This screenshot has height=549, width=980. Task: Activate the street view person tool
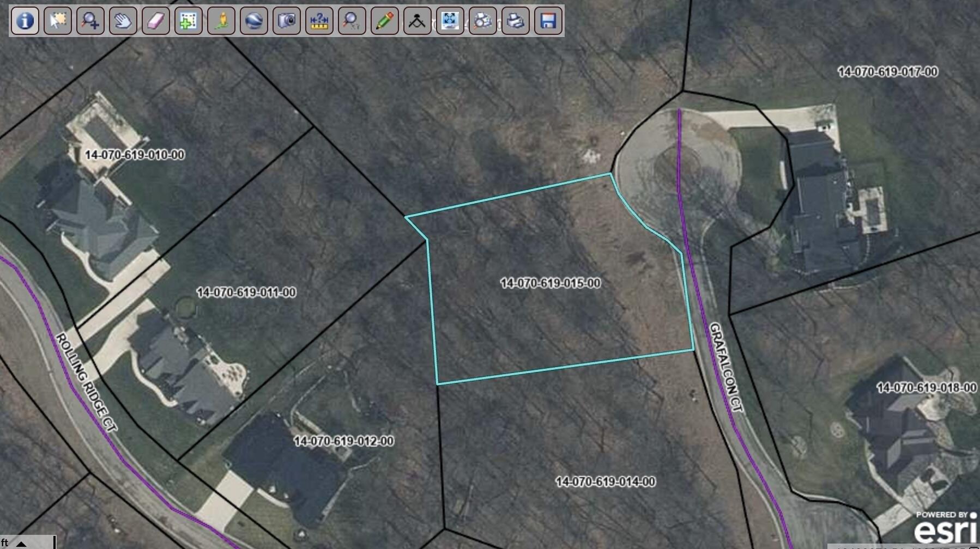click(x=221, y=21)
